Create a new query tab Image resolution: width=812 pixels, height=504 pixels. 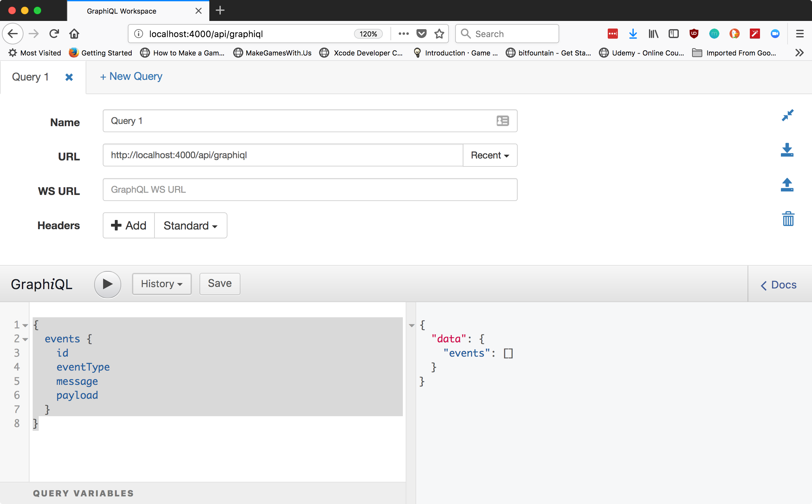click(x=131, y=76)
